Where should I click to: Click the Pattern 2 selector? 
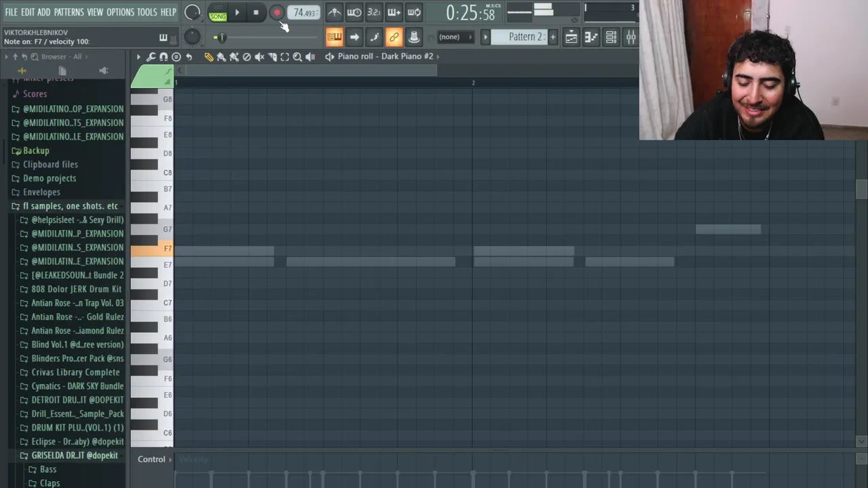[x=519, y=37]
